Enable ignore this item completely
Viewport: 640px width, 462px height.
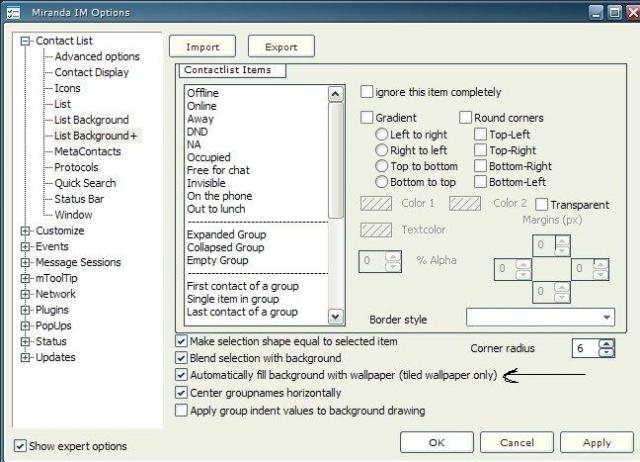tap(367, 92)
